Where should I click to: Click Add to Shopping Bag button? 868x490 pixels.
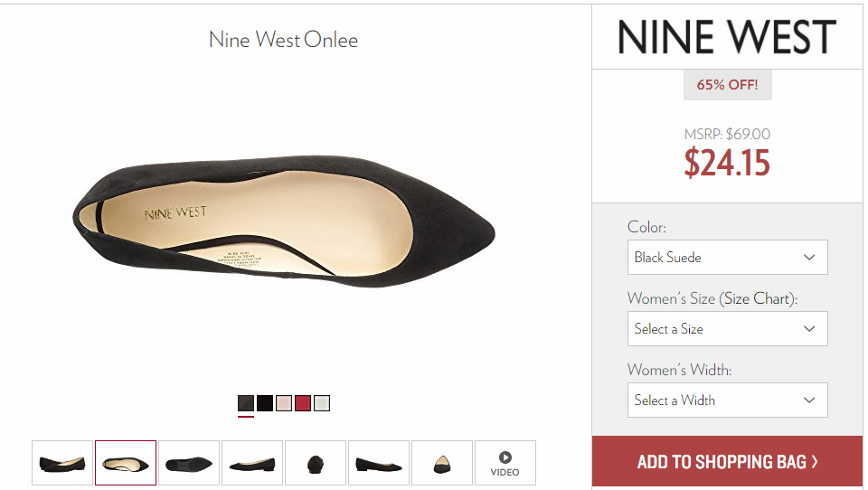[x=727, y=461]
